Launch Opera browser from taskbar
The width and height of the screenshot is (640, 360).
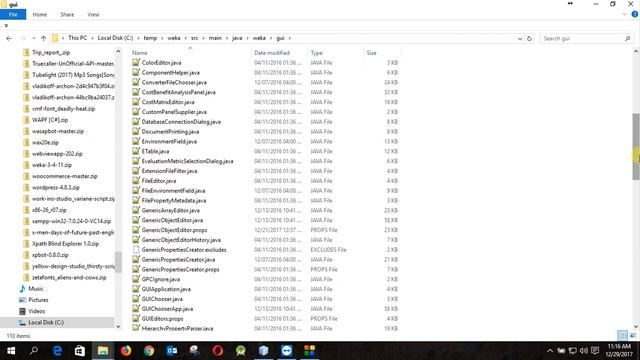coord(218,351)
